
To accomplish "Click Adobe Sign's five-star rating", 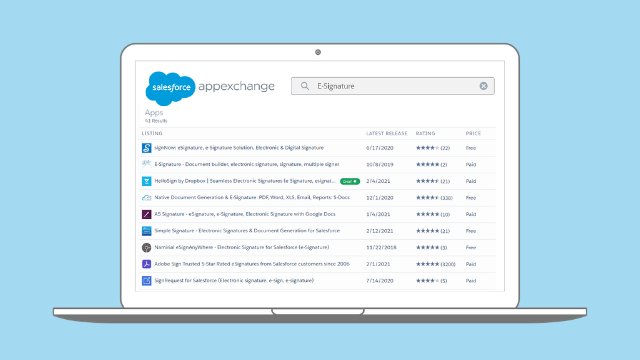I will [x=427, y=264].
